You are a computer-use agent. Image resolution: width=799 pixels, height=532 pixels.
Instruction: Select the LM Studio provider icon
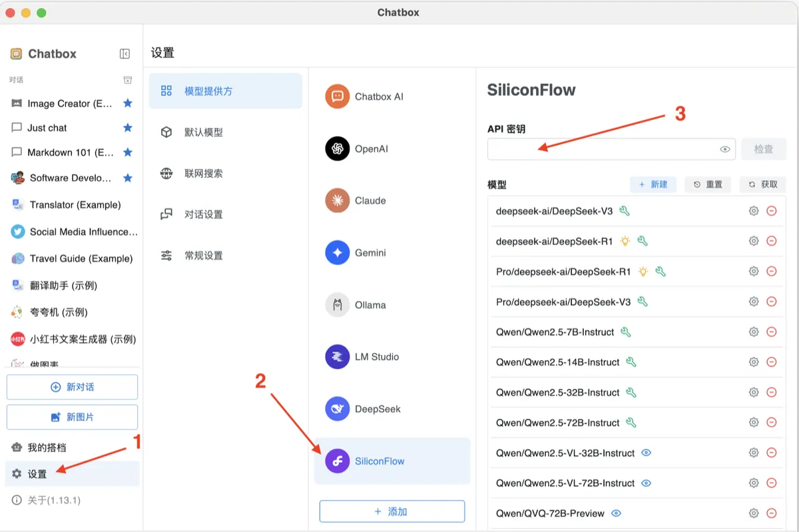(338, 357)
